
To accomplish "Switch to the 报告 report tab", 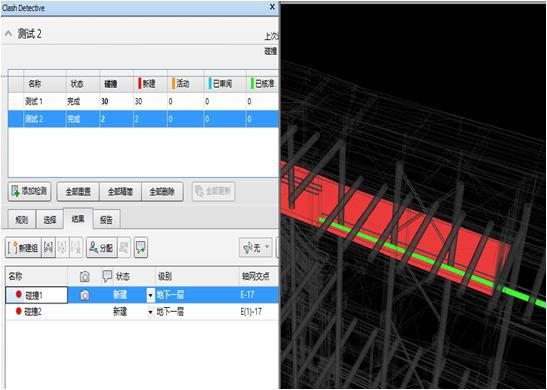I will tap(106, 220).
